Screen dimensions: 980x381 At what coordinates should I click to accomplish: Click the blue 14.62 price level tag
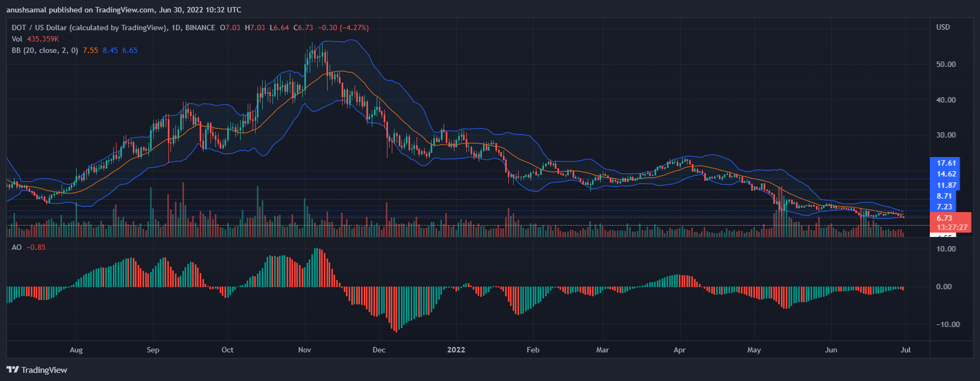pos(946,174)
